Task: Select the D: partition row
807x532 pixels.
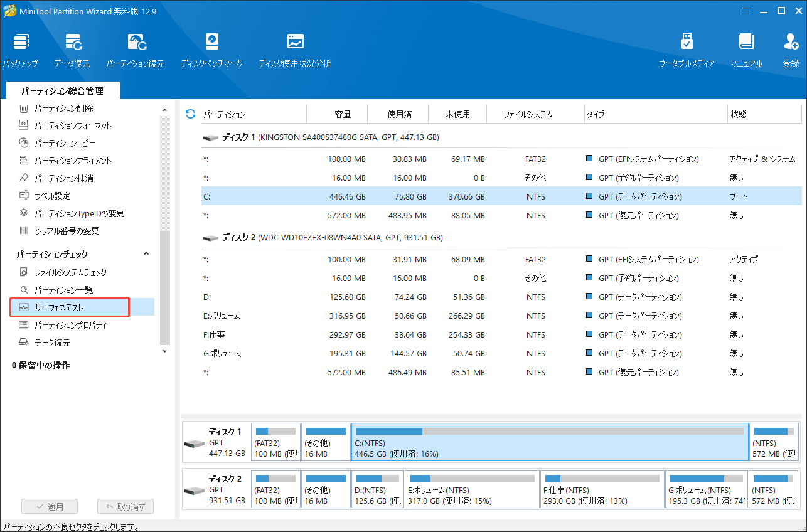Action: point(501,297)
